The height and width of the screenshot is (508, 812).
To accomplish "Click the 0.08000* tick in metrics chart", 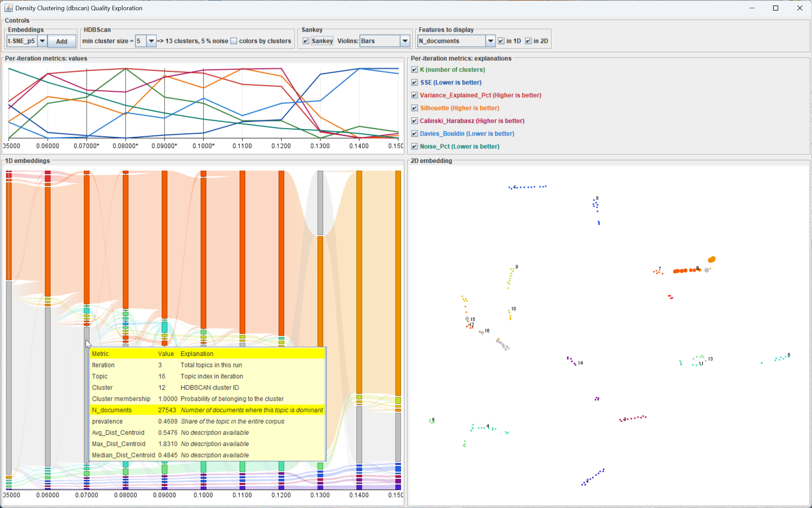I will click(x=125, y=146).
